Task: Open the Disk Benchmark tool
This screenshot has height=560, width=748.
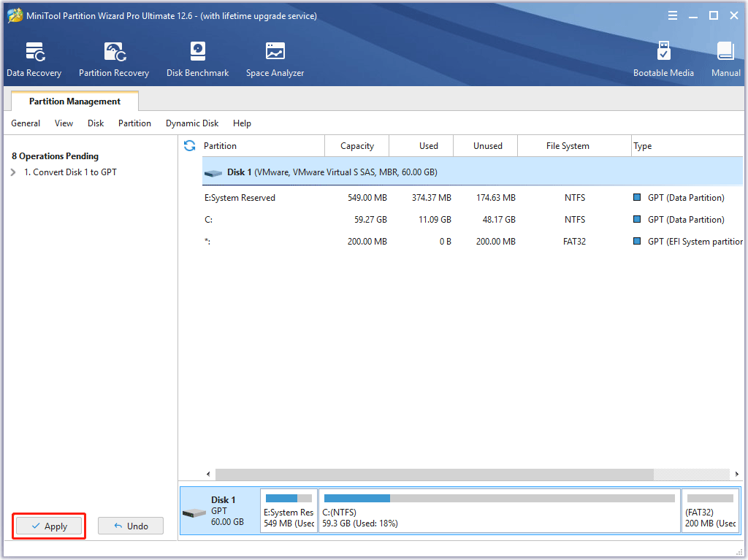Action: (197, 59)
